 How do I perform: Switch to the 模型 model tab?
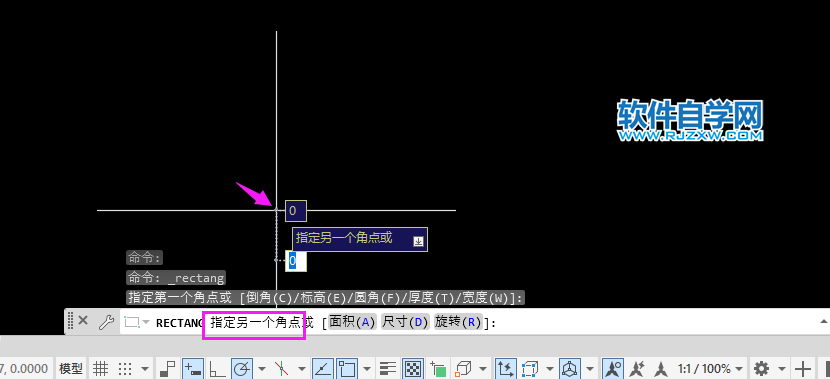[x=71, y=368]
